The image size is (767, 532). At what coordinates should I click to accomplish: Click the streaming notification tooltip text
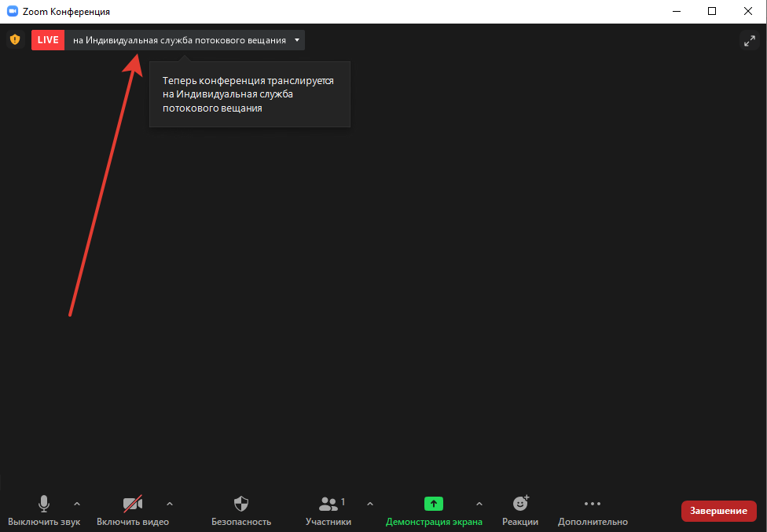pos(248,94)
